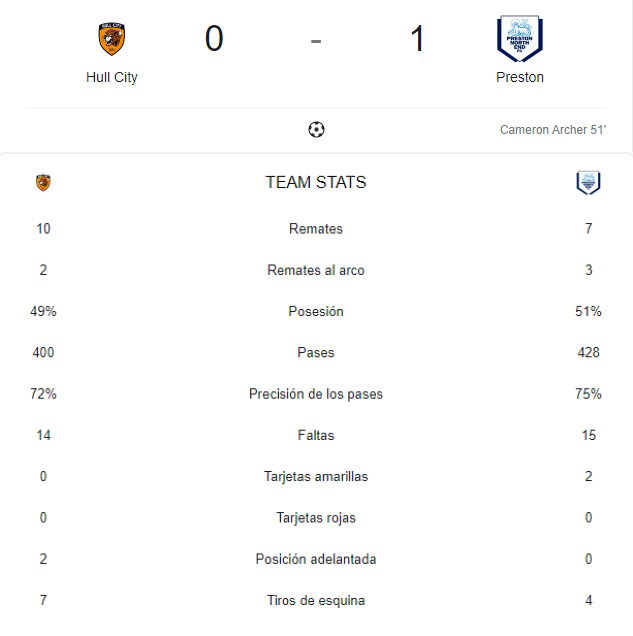The width and height of the screenshot is (633, 636).
Task: Click the large Preston North End crest
Action: (x=520, y=39)
